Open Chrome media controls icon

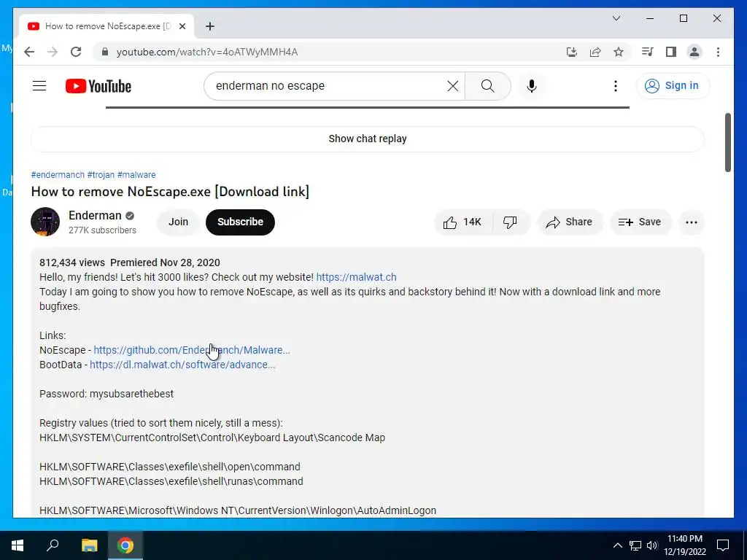pyautogui.click(x=648, y=52)
